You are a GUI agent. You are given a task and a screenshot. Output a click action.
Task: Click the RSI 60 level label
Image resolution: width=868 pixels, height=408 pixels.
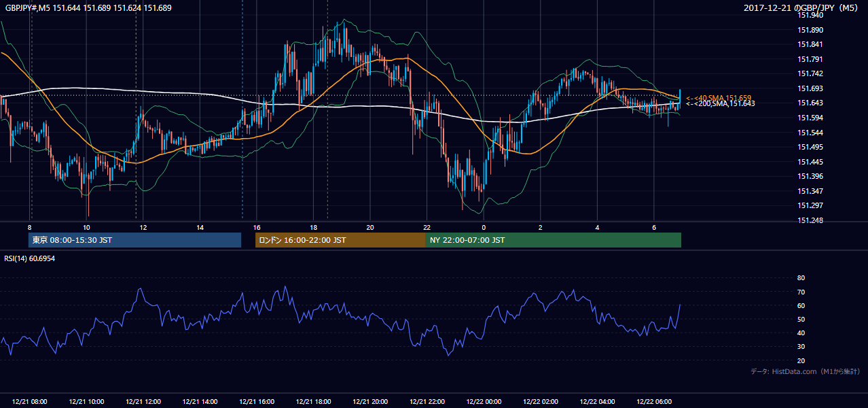pyautogui.click(x=801, y=305)
